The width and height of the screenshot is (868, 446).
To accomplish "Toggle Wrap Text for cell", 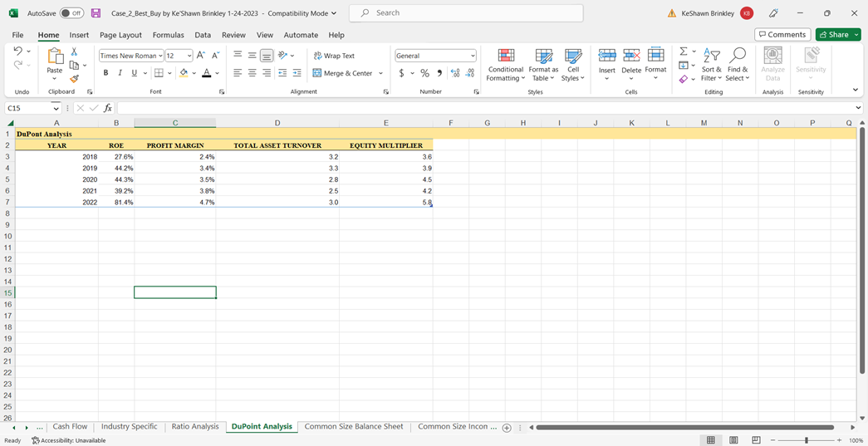I will tap(334, 56).
